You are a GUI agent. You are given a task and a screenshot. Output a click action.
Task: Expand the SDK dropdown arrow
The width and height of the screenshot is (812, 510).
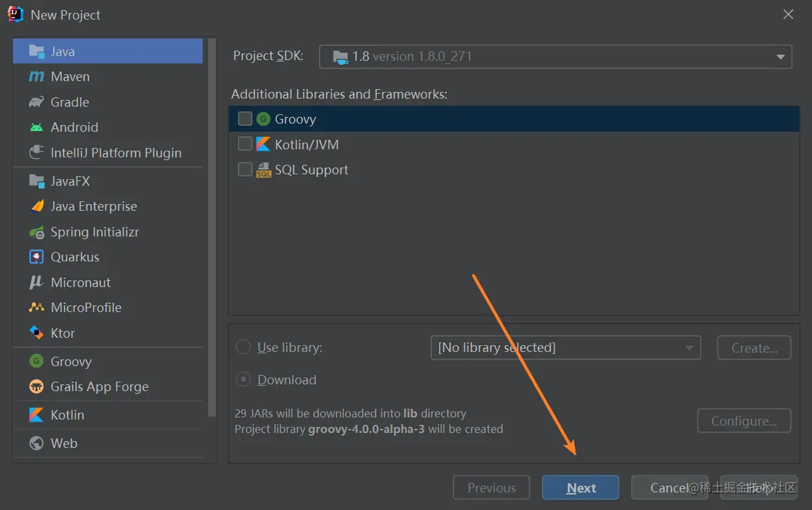click(781, 57)
